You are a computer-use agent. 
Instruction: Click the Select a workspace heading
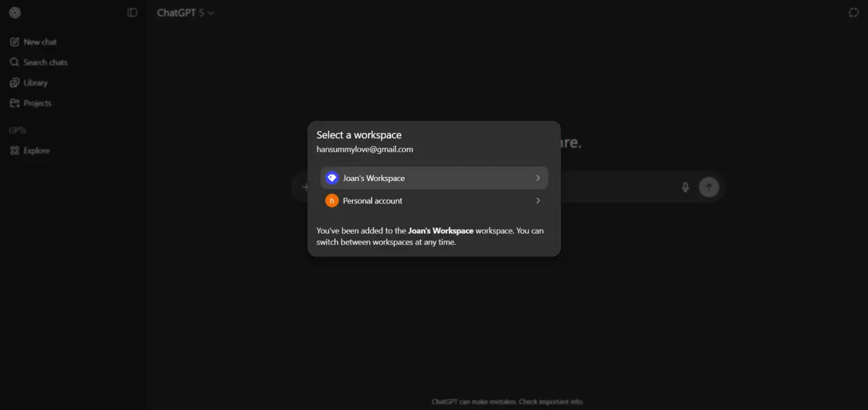point(359,135)
